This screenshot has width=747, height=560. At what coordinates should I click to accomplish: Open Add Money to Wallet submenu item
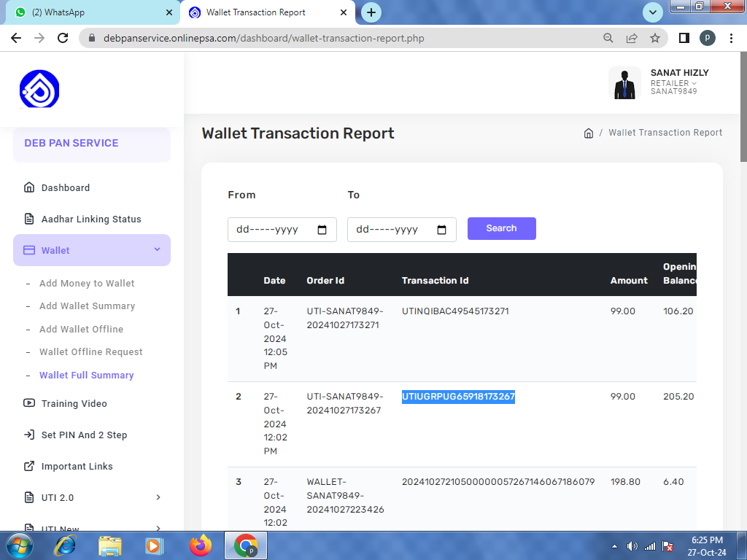point(87,283)
